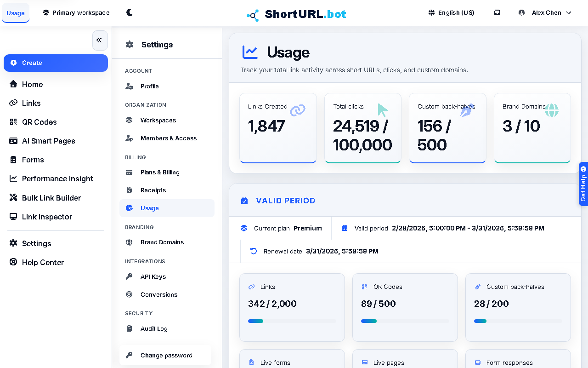The width and height of the screenshot is (588, 368).
Task: Open Profile settings
Action: (167, 86)
